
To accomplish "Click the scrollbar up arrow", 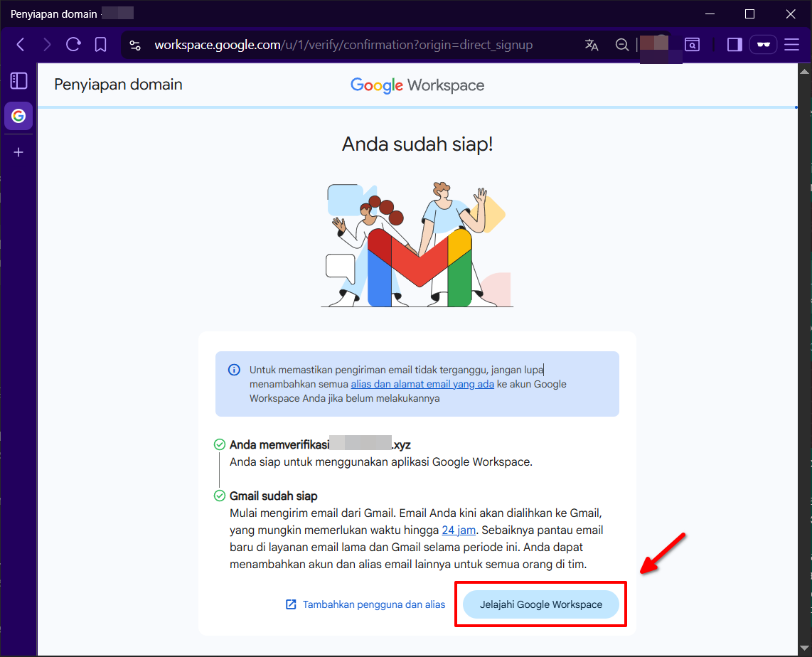I will point(804,71).
